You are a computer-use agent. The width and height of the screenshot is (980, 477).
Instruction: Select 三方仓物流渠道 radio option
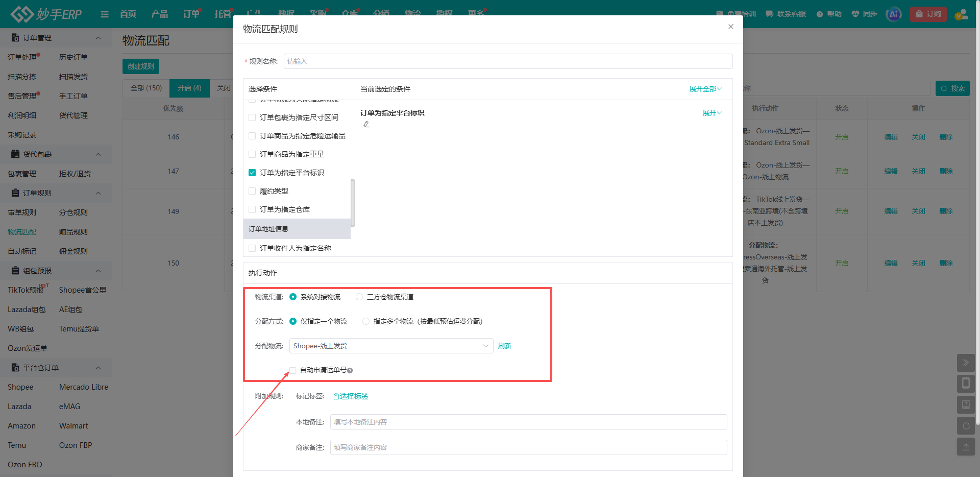tap(359, 297)
